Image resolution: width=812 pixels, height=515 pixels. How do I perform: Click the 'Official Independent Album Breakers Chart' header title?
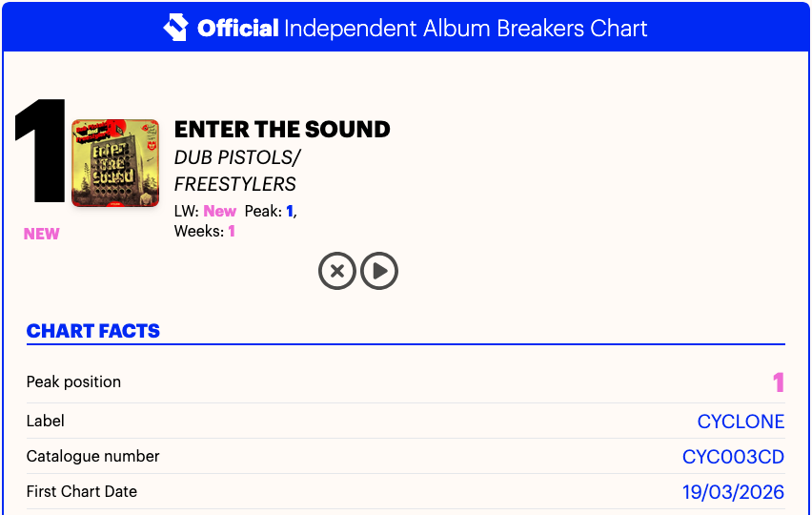pyautogui.click(x=422, y=28)
